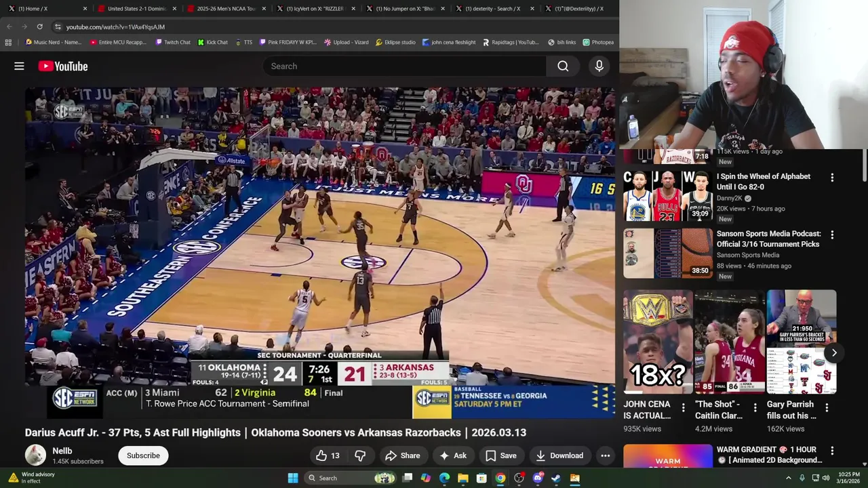Switch to 2025-26 Men's NCAA Tour tab
This screenshot has height=488, width=868.
coord(225,9)
